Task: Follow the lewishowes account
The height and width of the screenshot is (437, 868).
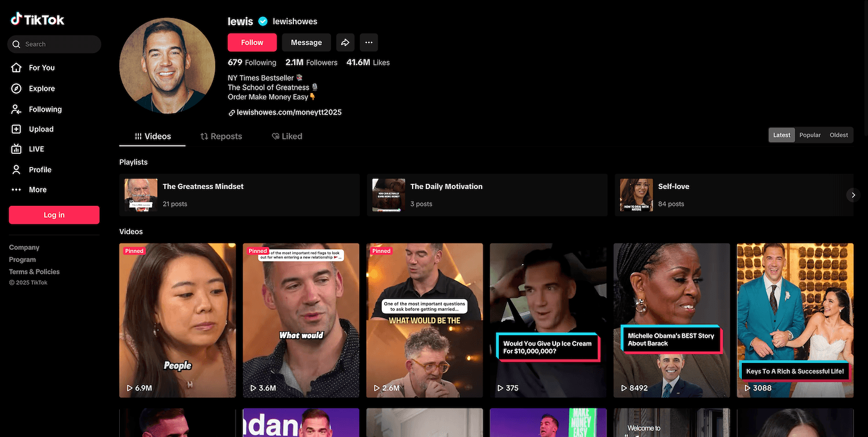Action: click(252, 42)
